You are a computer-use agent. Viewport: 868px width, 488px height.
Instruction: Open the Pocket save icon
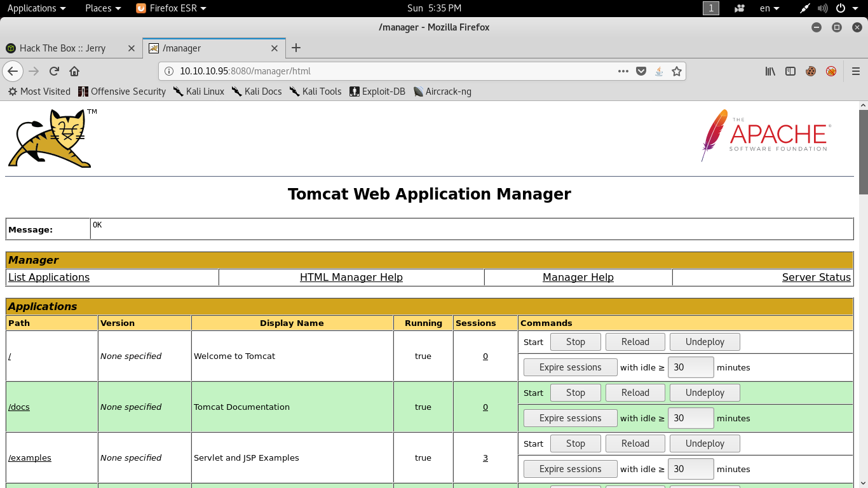click(641, 71)
